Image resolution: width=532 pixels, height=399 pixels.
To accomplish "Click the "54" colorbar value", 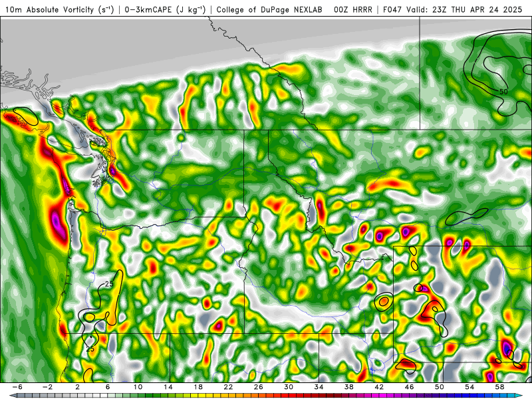I will 469,387.
